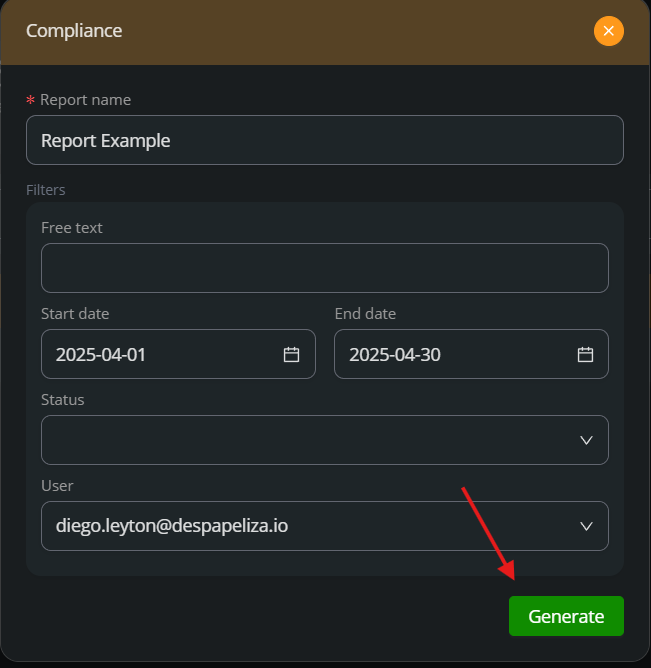Click the User field label
Image resolution: width=651 pixels, height=668 pixels.
(57, 486)
